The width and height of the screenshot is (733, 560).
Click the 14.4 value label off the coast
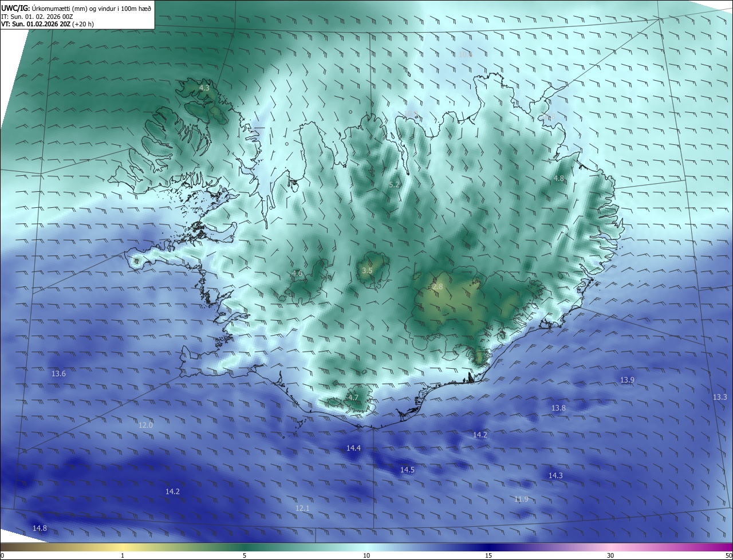click(x=354, y=448)
